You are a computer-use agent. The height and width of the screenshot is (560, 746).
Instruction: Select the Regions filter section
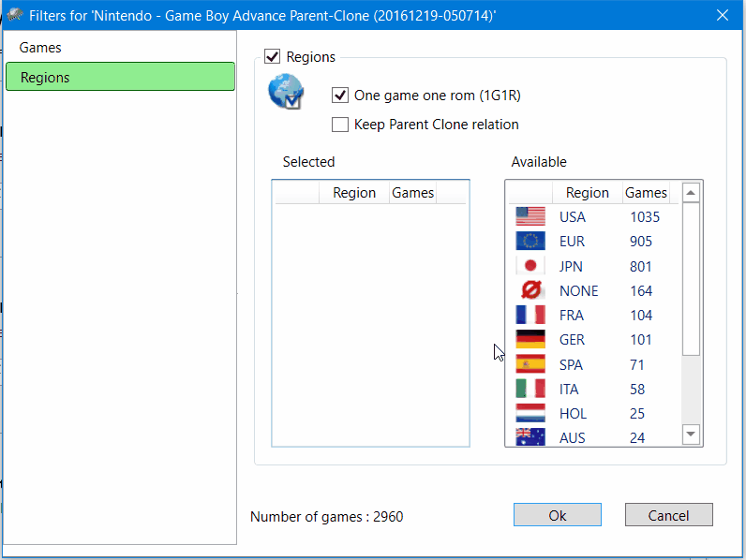coord(120,77)
